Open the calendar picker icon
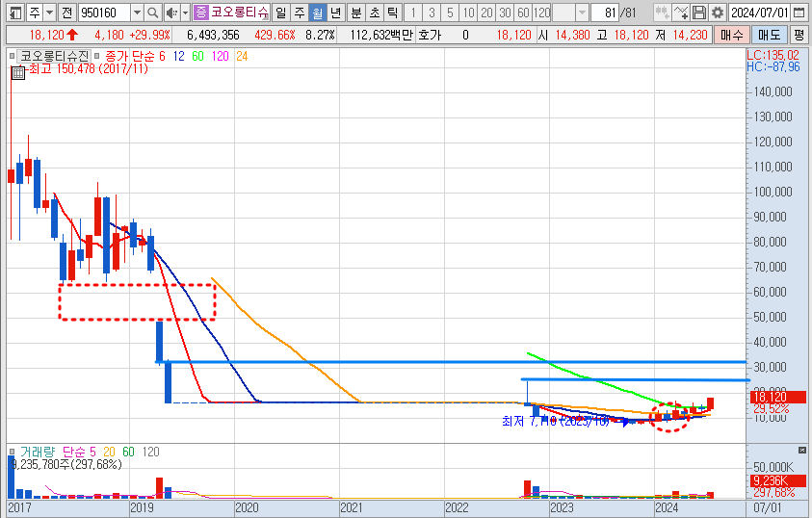Screen dimensions: 812x518 (x=799, y=13)
